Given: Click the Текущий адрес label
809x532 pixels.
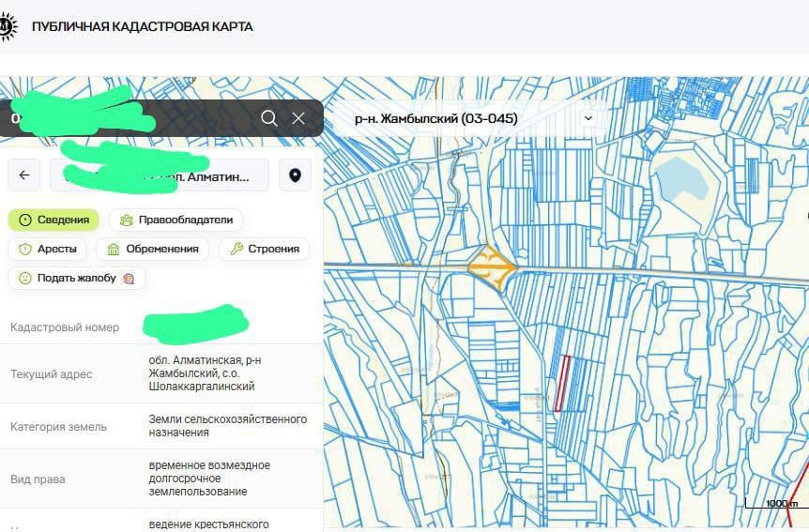Looking at the screenshot, I should 51,374.
